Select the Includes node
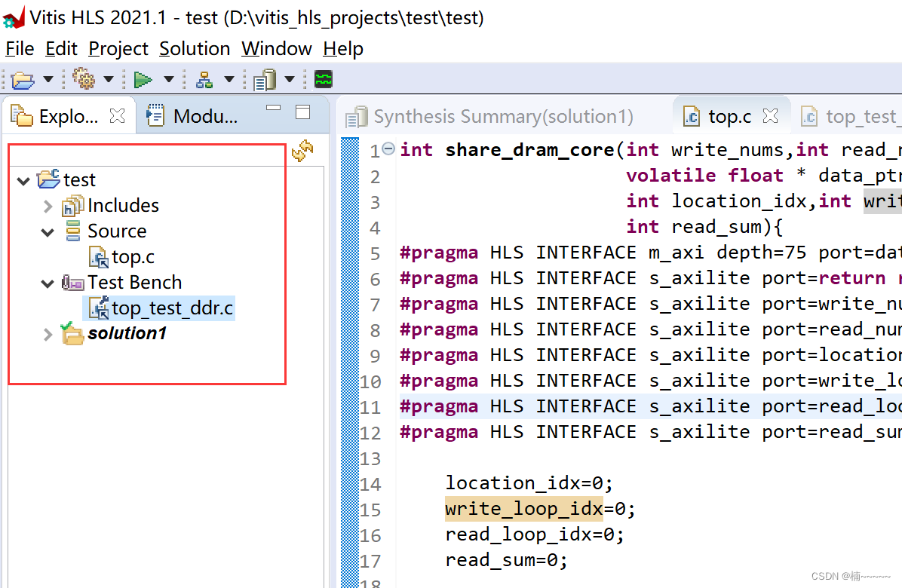 (123, 205)
